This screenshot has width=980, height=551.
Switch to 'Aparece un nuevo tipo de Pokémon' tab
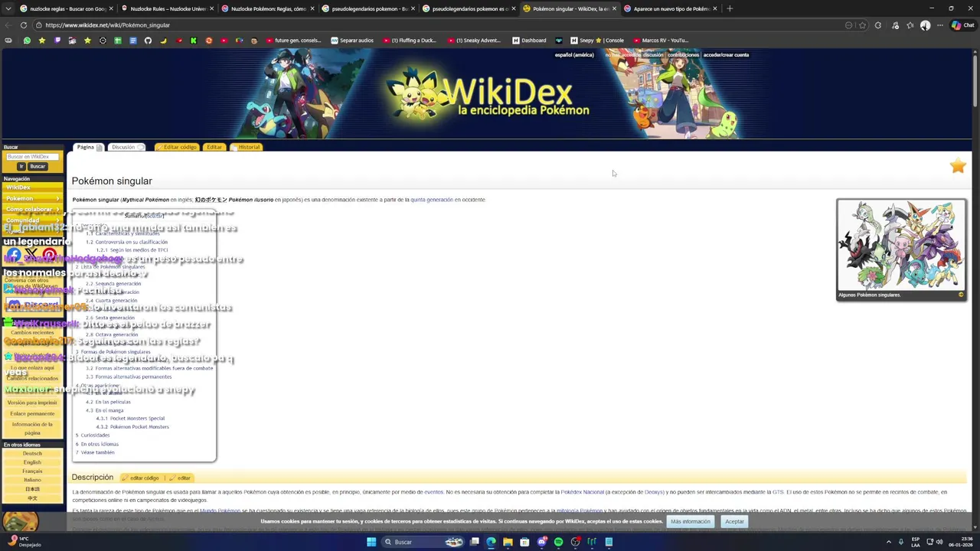pyautogui.click(x=671, y=8)
